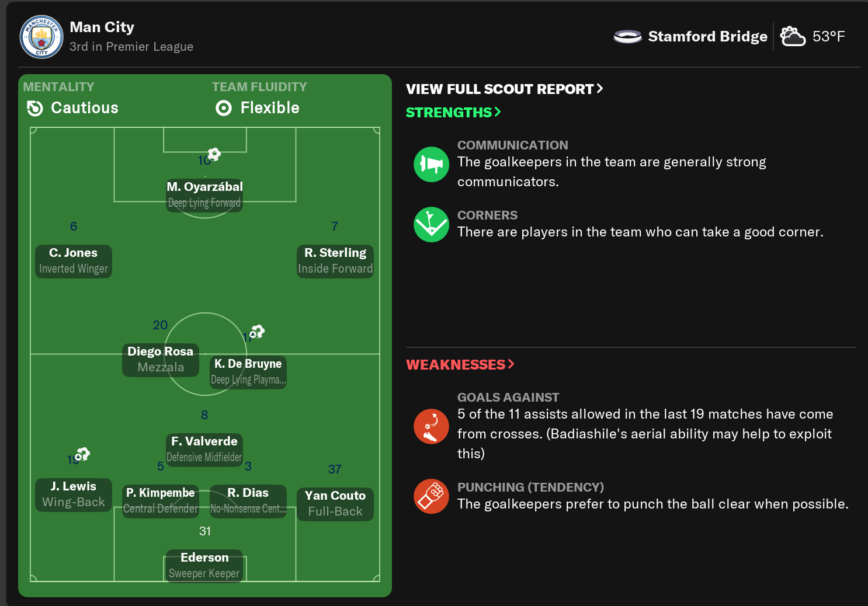Click the Corners flag strength icon
The width and height of the screenshot is (868, 606).
[431, 225]
